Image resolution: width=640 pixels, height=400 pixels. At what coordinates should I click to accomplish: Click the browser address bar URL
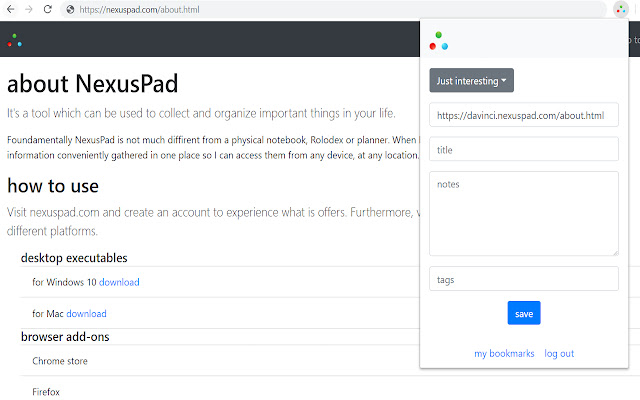point(139,9)
